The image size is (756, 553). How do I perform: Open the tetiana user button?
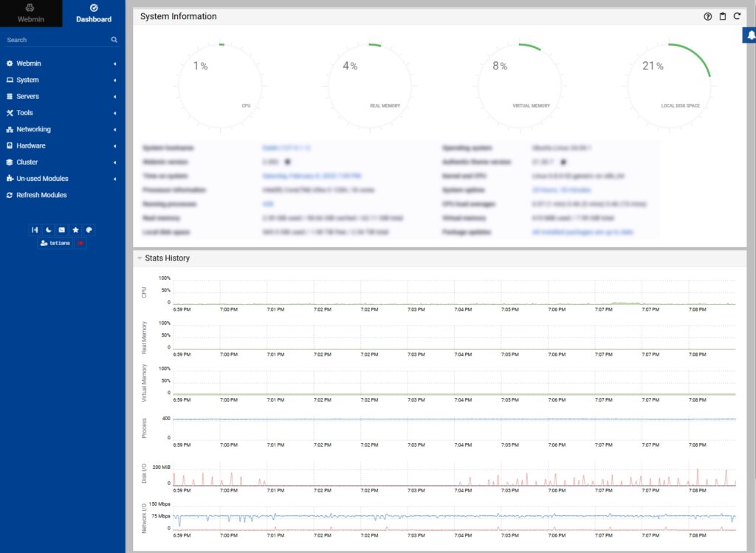tap(55, 244)
